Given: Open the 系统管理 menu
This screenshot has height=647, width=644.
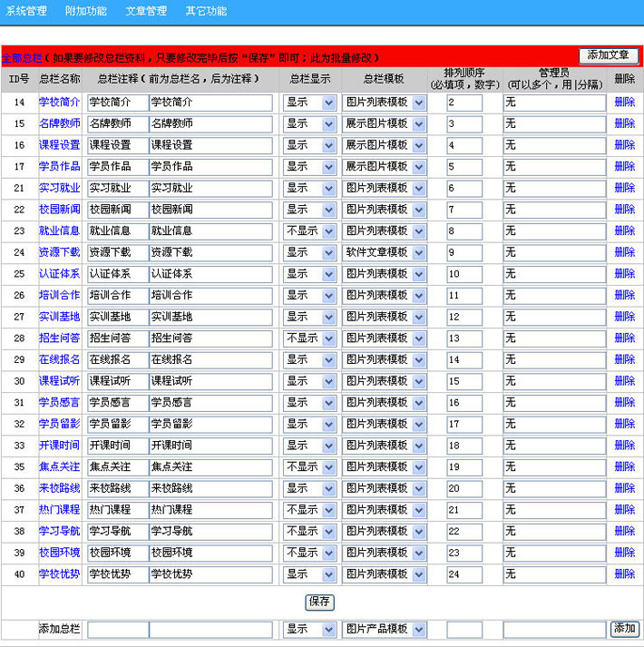Looking at the screenshot, I should coord(26,11).
